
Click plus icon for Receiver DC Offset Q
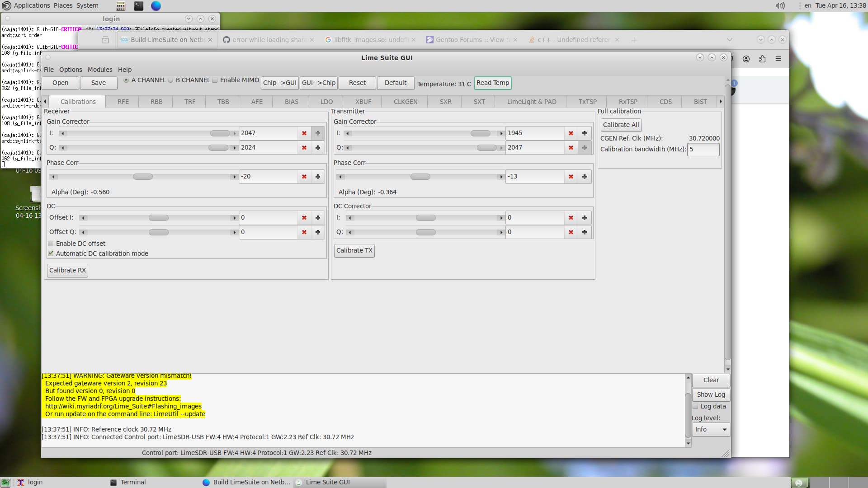(x=318, y=232)
